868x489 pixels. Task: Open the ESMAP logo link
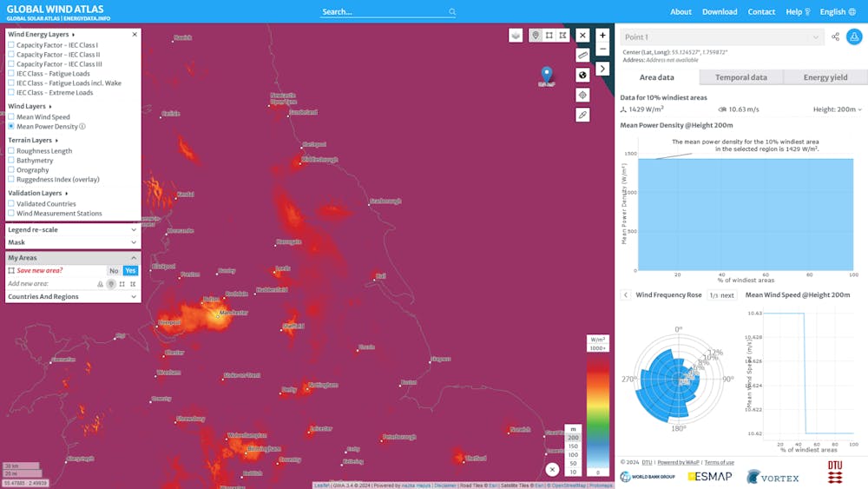point(710,476)
